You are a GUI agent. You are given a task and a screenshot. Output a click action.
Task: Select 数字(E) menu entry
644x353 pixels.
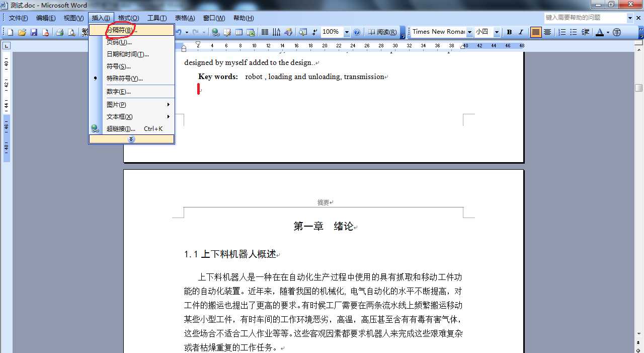coord(132,92)
